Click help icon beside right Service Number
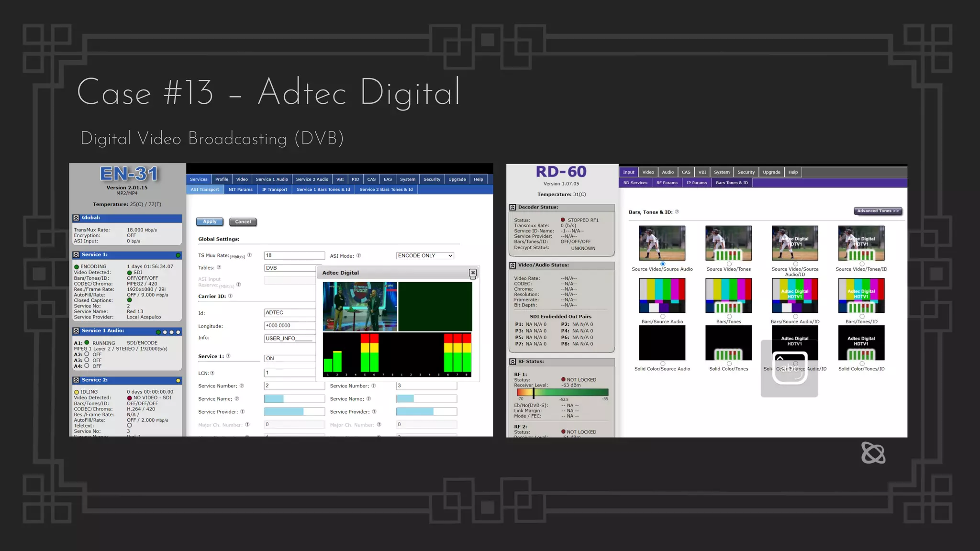 tap(374, 386)
